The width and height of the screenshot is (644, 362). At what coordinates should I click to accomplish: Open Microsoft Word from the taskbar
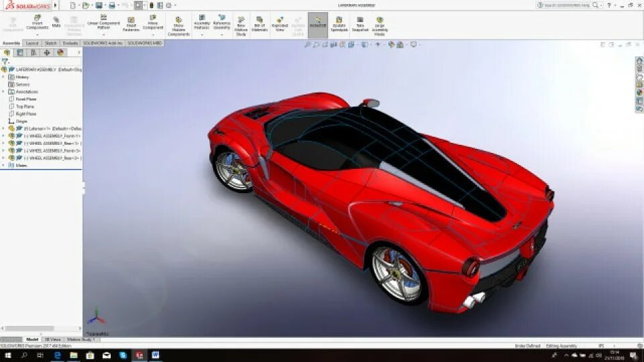pos(155,355)
